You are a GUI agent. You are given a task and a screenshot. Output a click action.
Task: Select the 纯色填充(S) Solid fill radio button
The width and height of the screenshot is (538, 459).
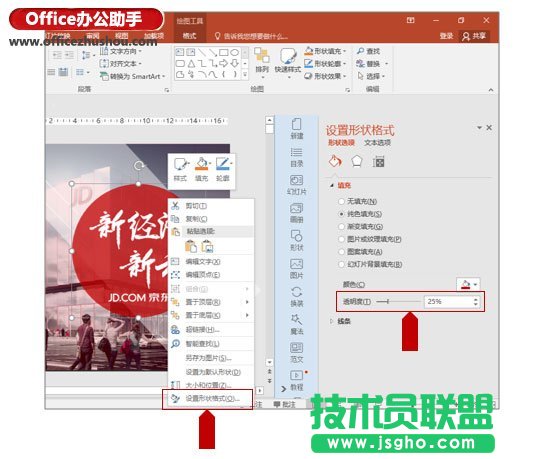[x=341, y=214]
